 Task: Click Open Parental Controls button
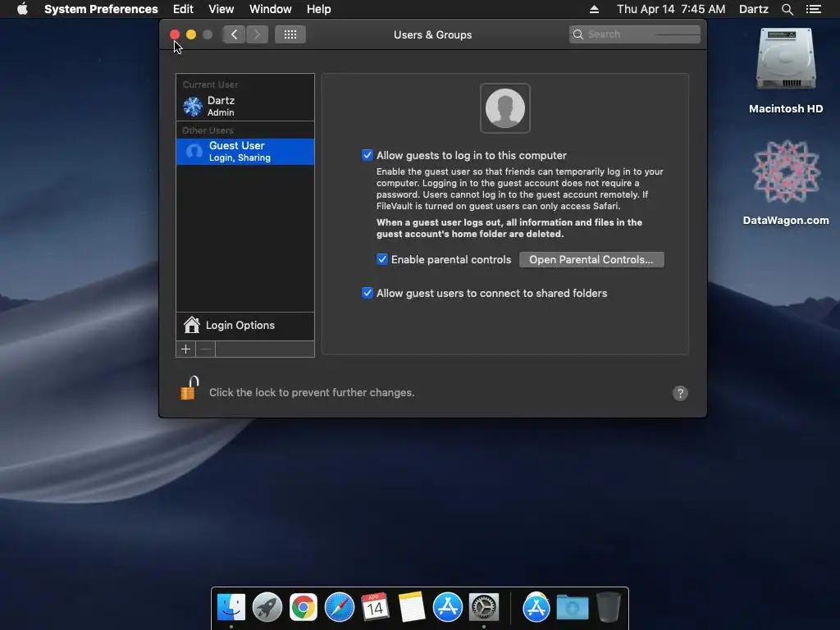(591, 259)
